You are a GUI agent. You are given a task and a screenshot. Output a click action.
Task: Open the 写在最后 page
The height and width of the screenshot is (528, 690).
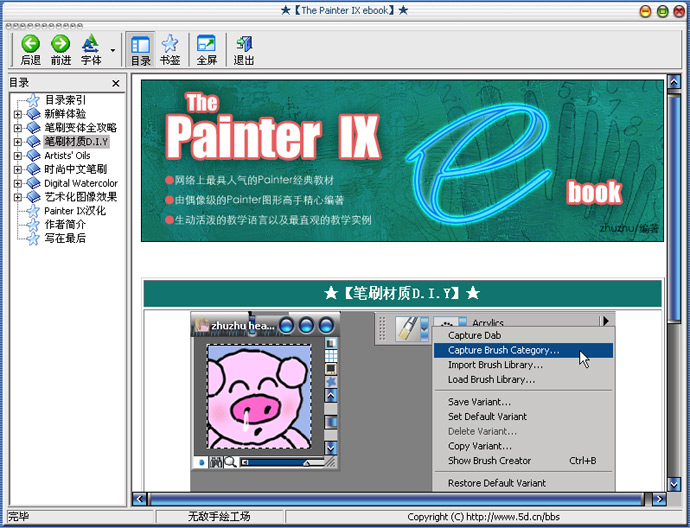[x=65, y=238]
